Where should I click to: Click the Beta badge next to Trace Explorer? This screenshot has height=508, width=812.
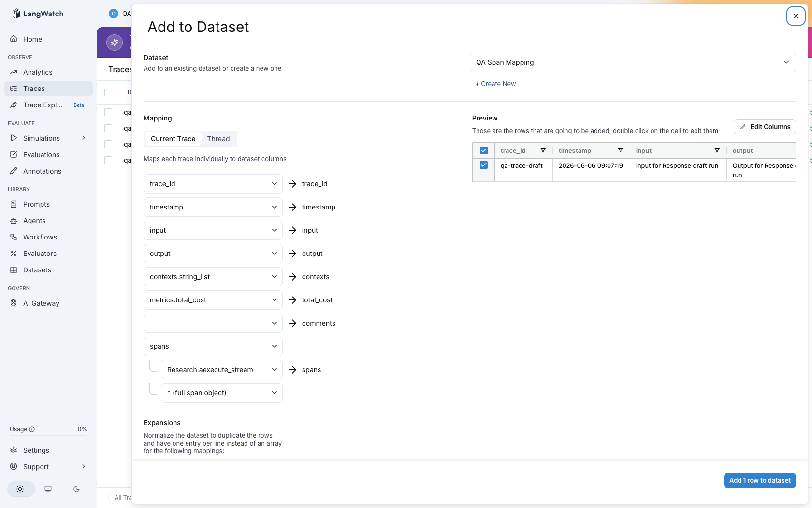(79, 105)
